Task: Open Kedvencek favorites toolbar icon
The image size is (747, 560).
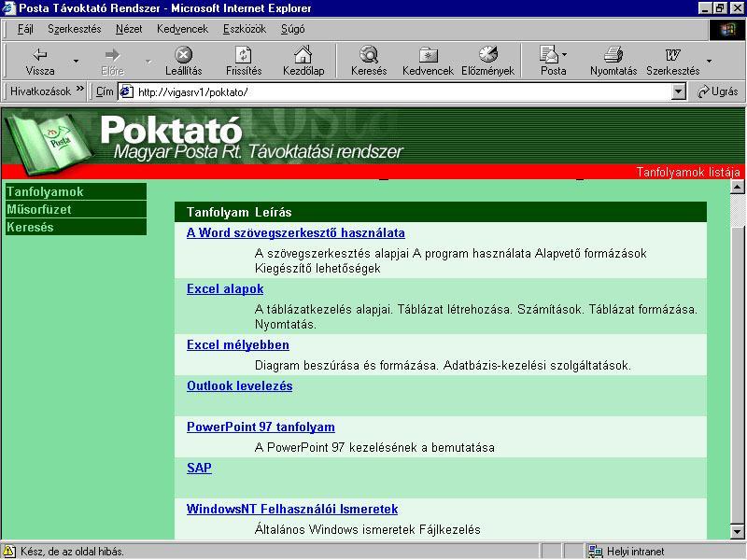Action: click(428, 61)
